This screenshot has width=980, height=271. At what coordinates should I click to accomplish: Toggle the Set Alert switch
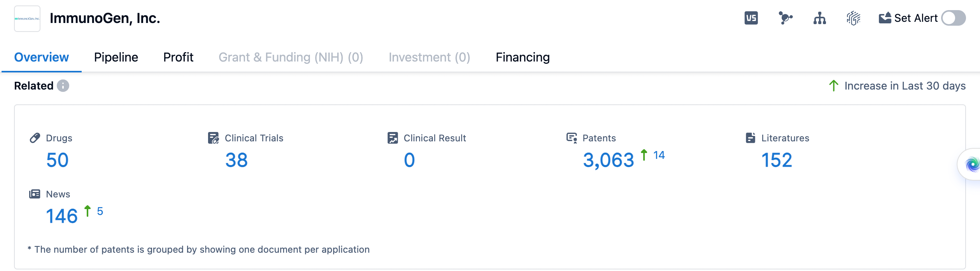click(x=953, y=18)
